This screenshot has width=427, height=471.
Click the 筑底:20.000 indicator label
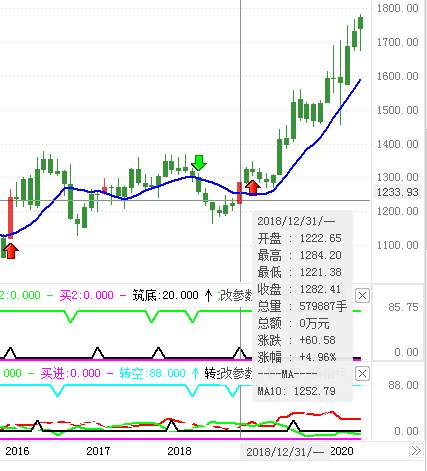pos(166,295)
